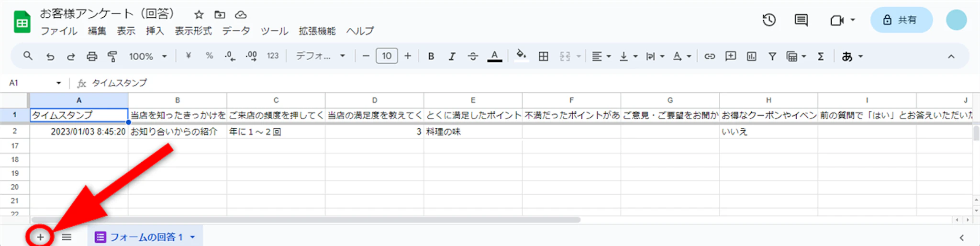This screenshot has height=246, width=980.
Task: Select the paint format tool
Action: point(112,56)
